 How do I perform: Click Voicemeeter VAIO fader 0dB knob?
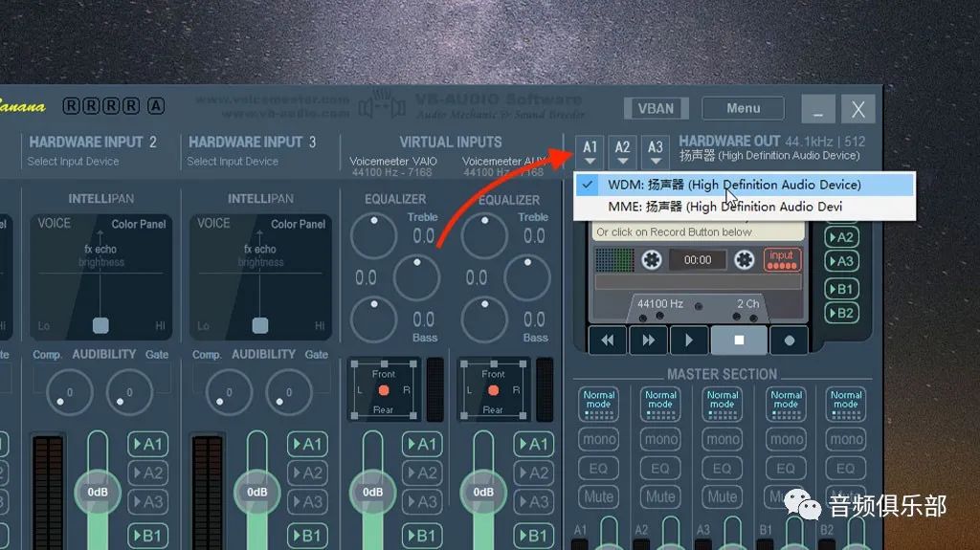(372, 492)
